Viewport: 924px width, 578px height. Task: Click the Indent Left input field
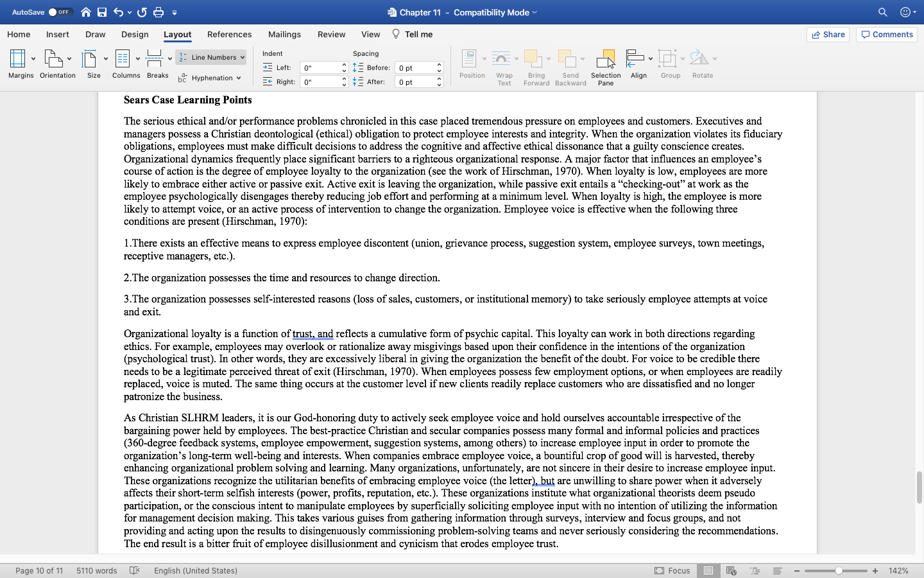coord(320,67)
